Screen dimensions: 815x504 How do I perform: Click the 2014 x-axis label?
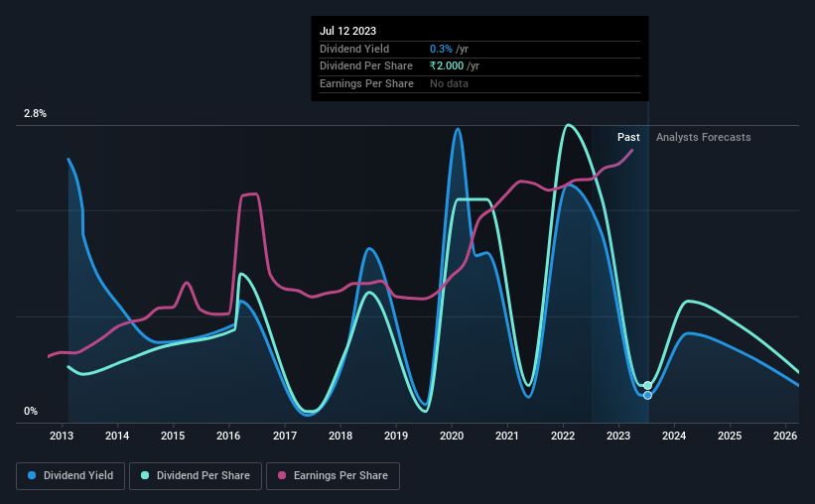(x=117, y=436)
